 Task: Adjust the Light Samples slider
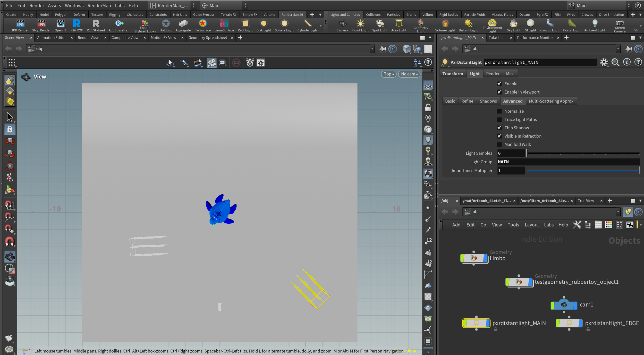click(x=527, y=153)
